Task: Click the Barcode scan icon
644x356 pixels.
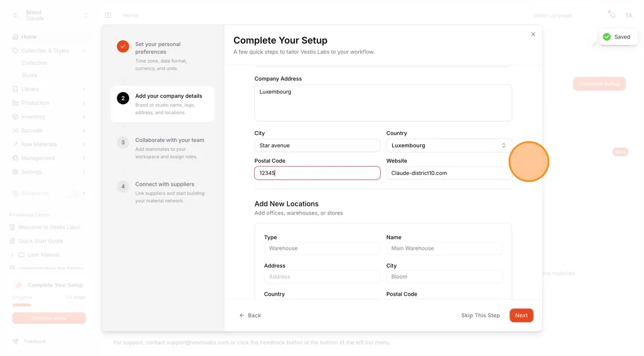Action: (15, 131)
